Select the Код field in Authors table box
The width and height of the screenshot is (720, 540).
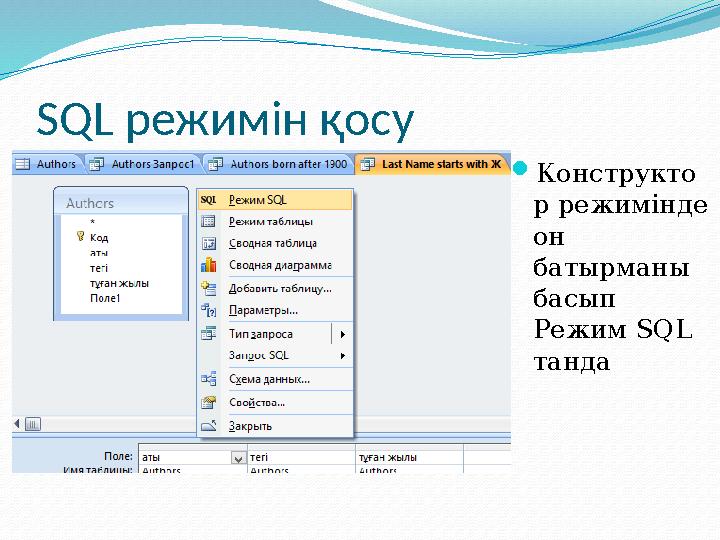coord(99,237)
